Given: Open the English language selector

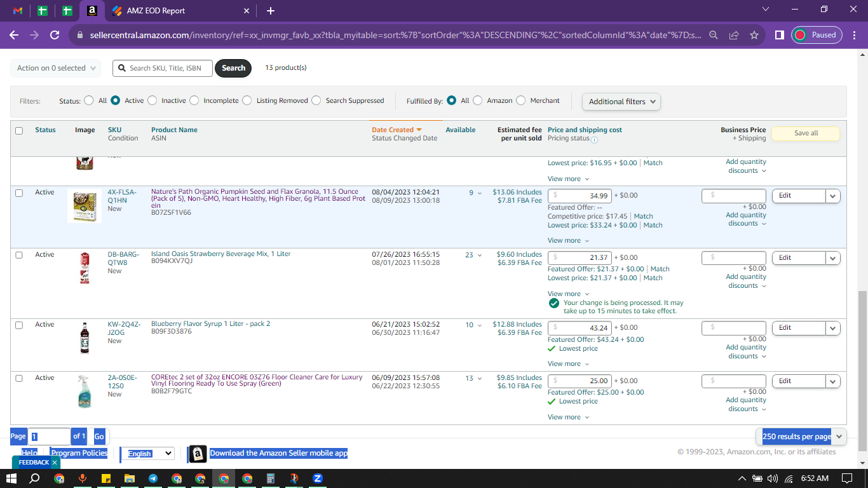Looking at the screenshot, I should (x=147, y=454).
